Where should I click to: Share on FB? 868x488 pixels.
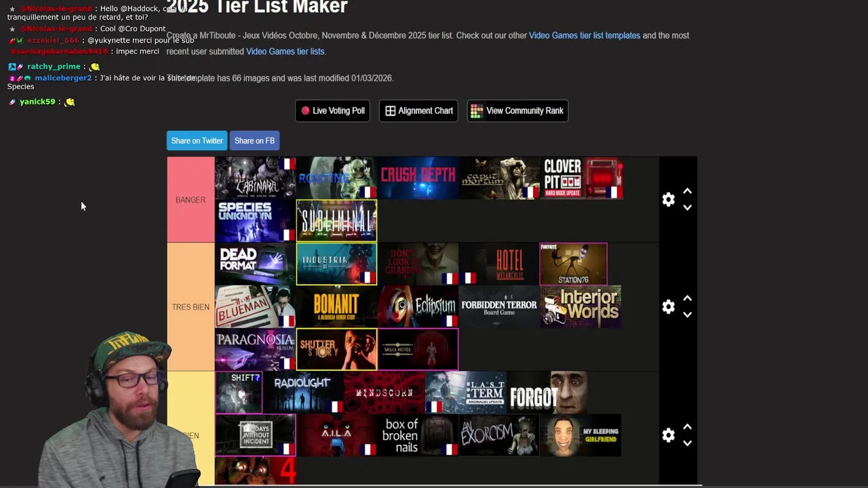click(254, 140)
